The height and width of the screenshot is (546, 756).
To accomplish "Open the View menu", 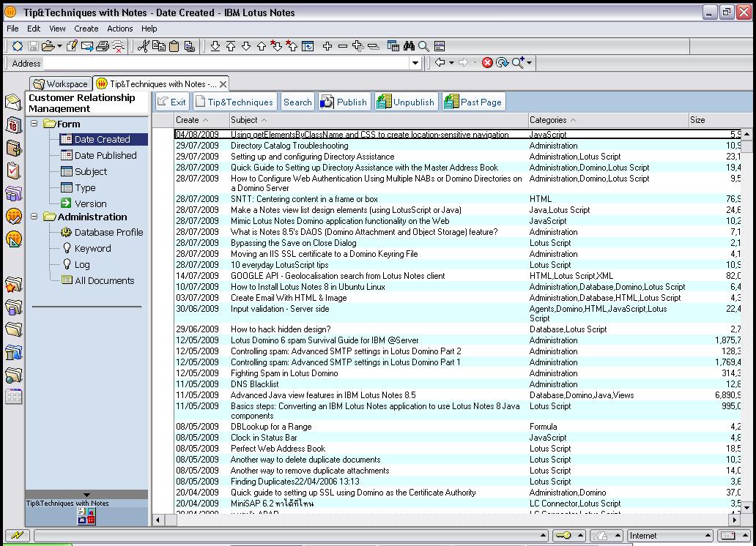I will pyautogui.click(x=57, y=29).
